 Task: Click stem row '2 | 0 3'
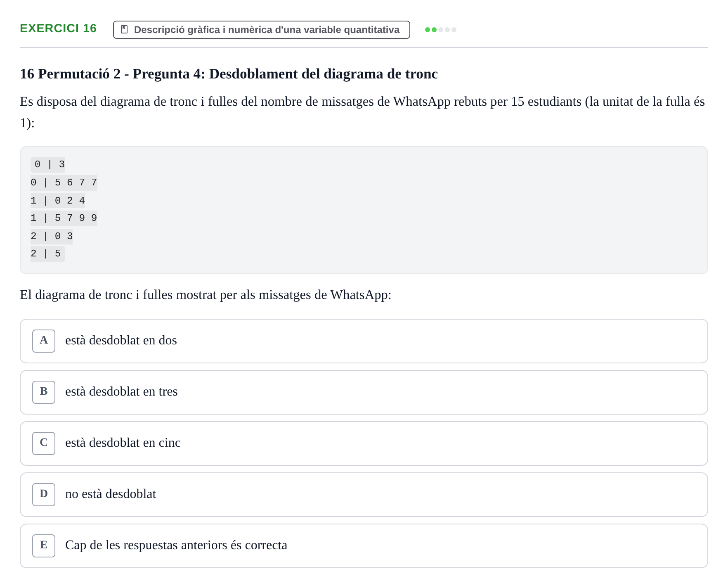(x=52, y=236)
